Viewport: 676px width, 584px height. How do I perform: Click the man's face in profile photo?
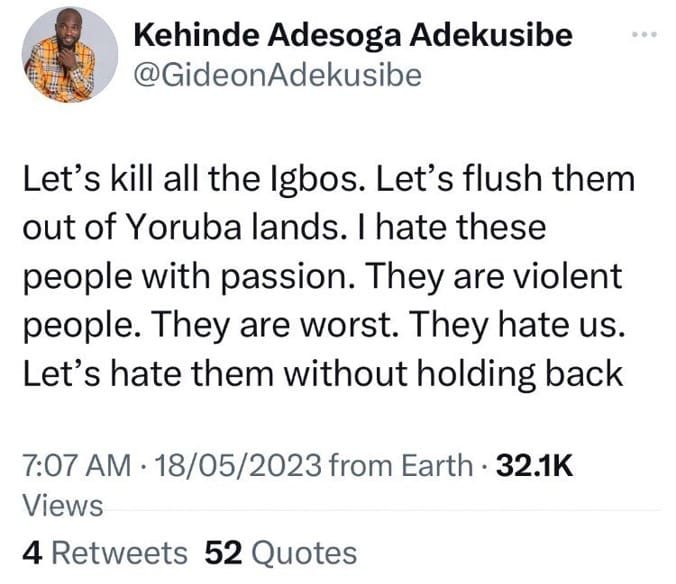tap(67, 29)
